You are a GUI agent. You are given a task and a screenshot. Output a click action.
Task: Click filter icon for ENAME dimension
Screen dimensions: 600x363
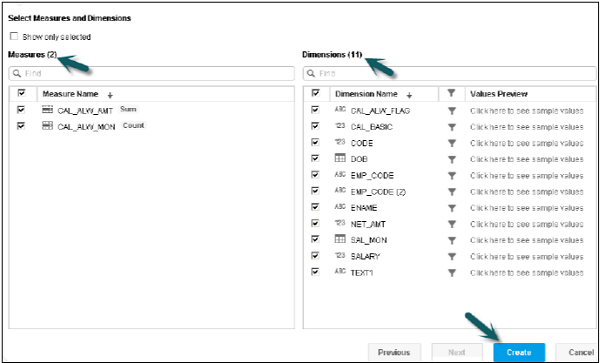click(x=452, y=208)
